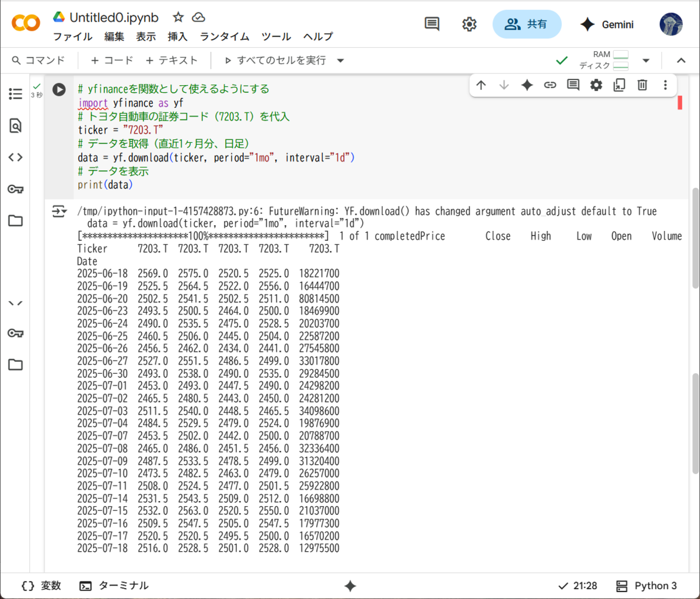The height and width of the screenshot is (599, 700).
Task: Delete cell trash icon
Action: tap(642, 85)
